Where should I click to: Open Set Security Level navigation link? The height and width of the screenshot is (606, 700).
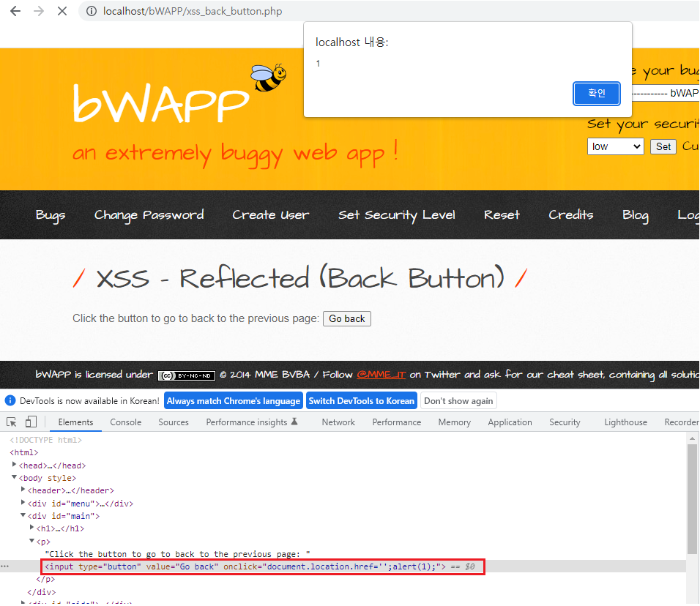[396, 215]
